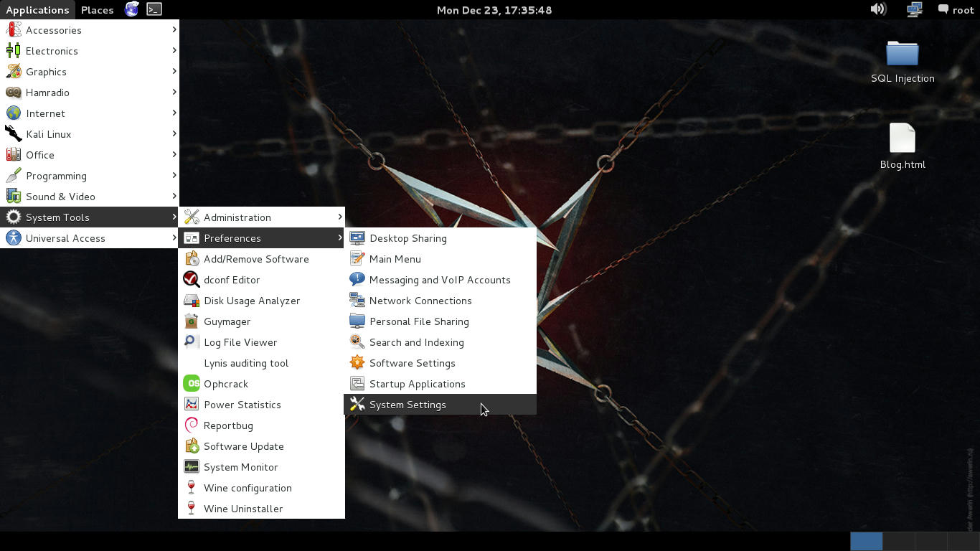This screenshot has height=551, width=980.
Task: Click the Hamradio category icon
Action: tap(14, 93)
